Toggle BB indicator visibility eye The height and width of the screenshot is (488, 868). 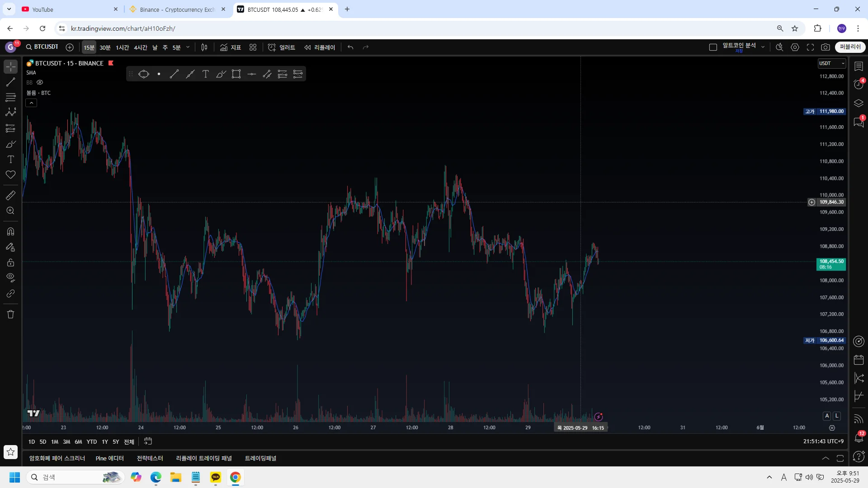tap(40, 83)
